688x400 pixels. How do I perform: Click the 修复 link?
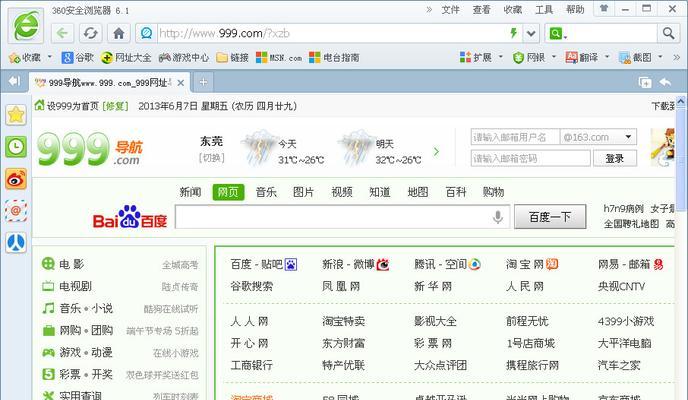coord(115,106)
